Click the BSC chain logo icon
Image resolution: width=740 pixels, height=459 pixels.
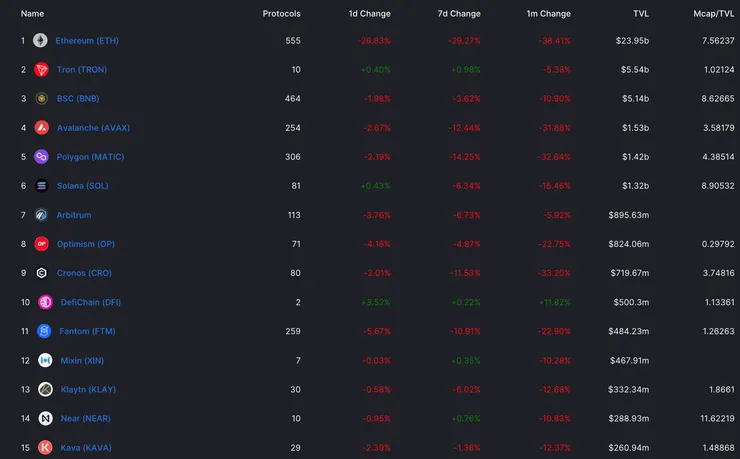click(41, 99)
